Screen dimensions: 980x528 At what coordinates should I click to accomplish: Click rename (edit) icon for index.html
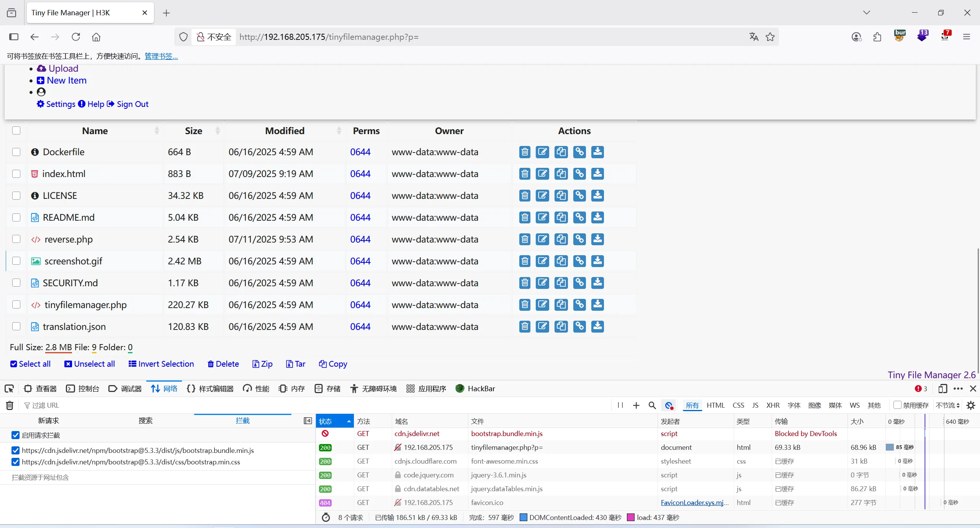(x=542, y=174)
